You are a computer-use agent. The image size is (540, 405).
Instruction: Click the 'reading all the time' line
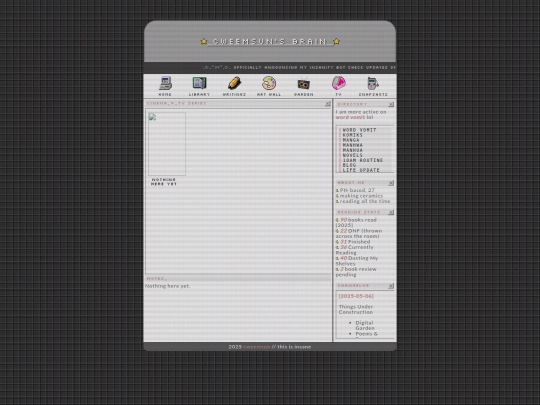(363, 201)
